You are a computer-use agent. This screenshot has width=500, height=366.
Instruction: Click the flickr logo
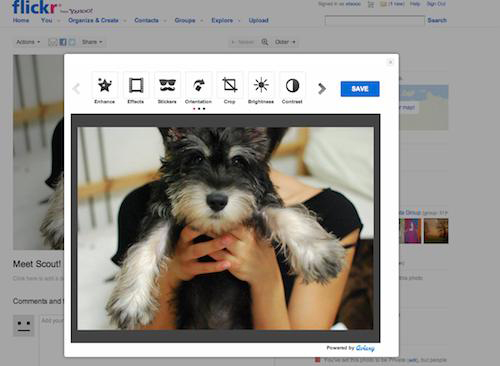pos(37,7)
